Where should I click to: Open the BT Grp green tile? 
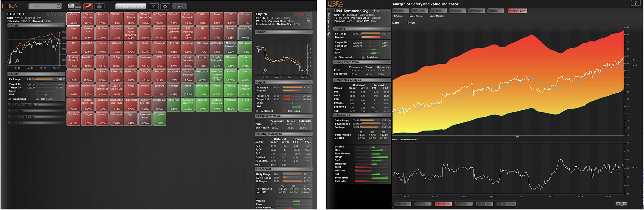[x=245, y=104]
